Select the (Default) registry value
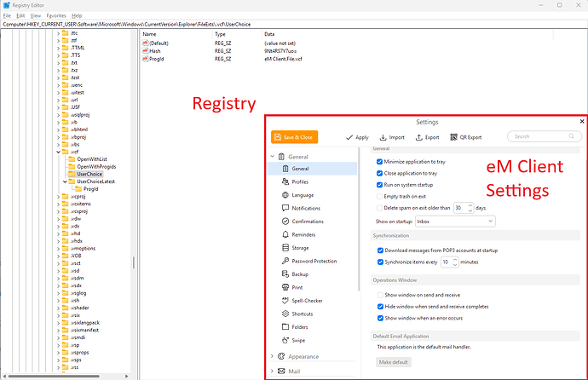 (x=159, y=43)
